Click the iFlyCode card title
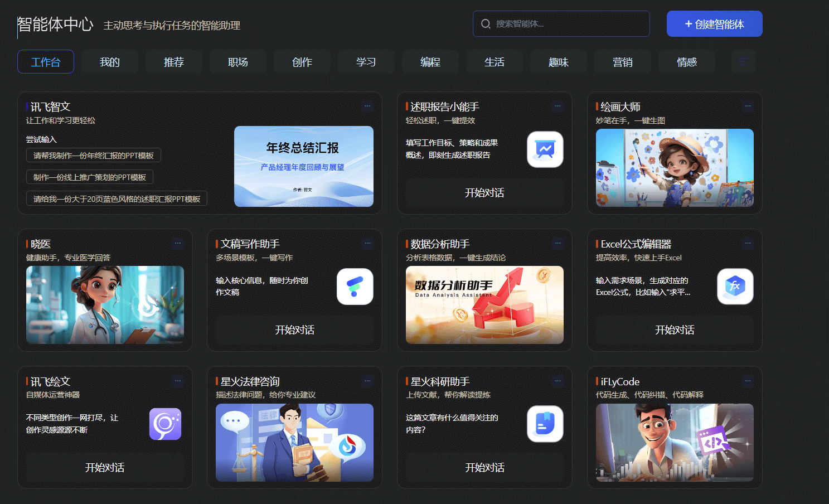The image size is (829, 504). (x=620, y=381)
